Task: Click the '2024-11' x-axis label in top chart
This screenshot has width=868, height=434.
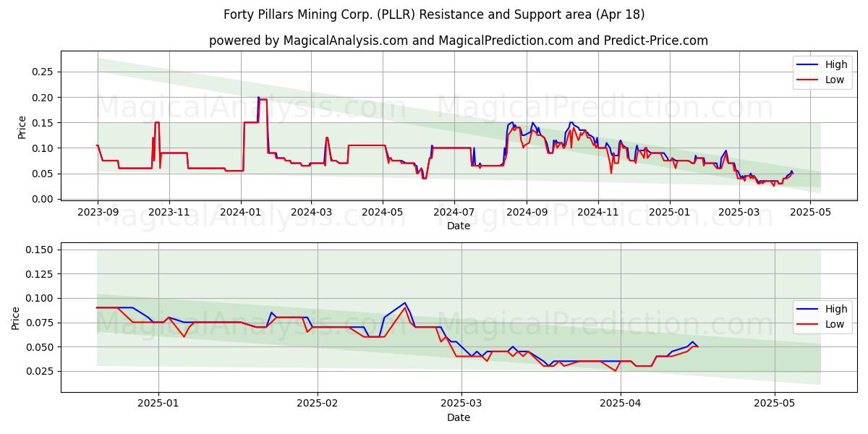Action: (598, 212)
